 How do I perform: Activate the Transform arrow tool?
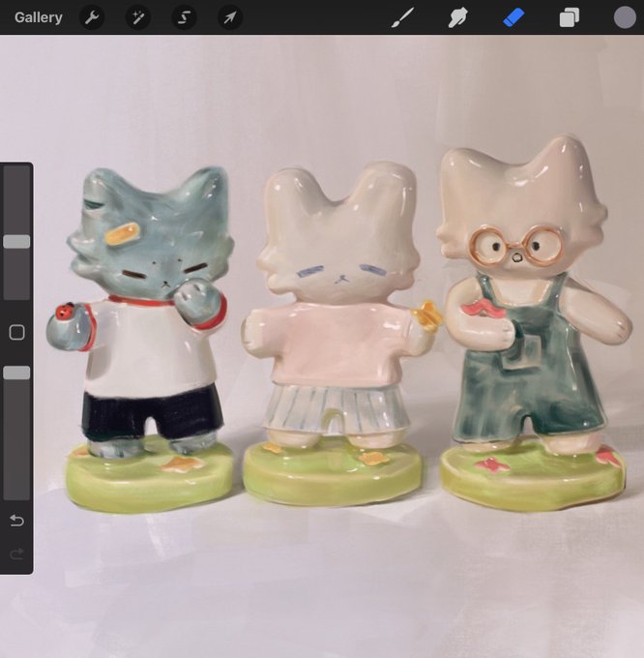point(230,17)
